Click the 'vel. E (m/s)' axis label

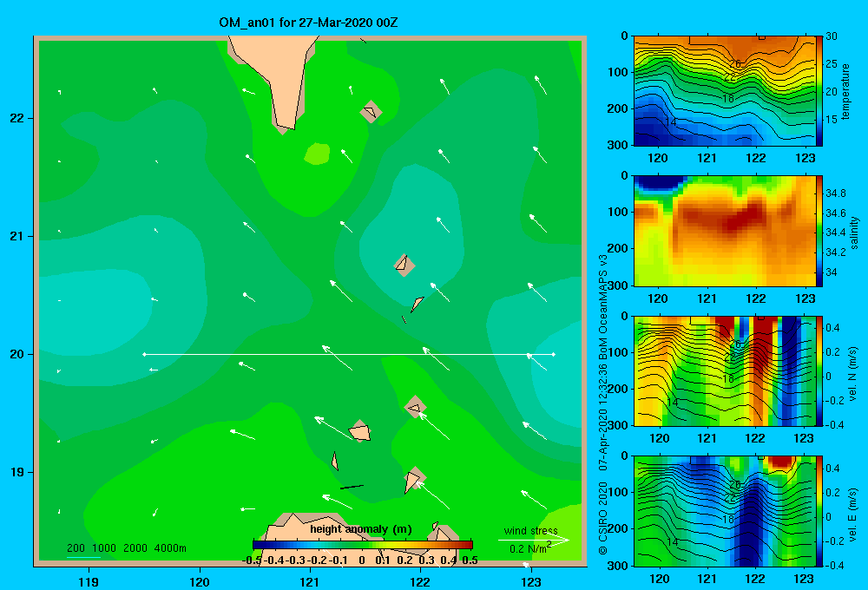pos(853,515)
